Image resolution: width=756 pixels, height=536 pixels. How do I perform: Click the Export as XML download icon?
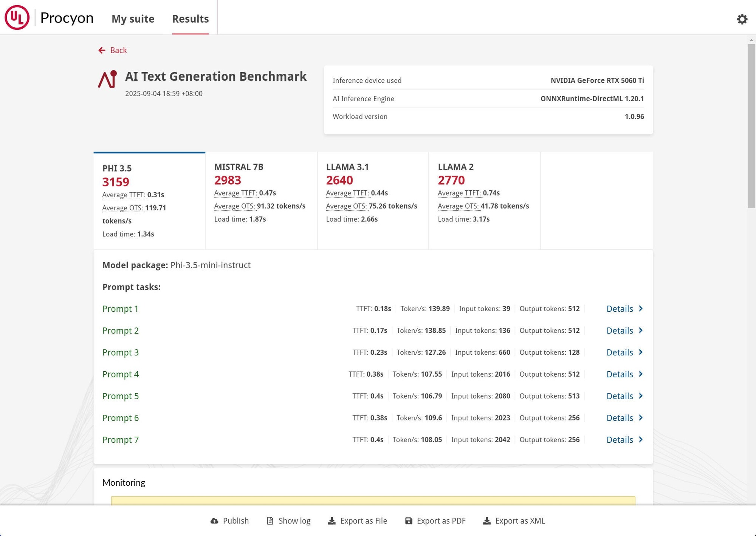tap(487, 521)
